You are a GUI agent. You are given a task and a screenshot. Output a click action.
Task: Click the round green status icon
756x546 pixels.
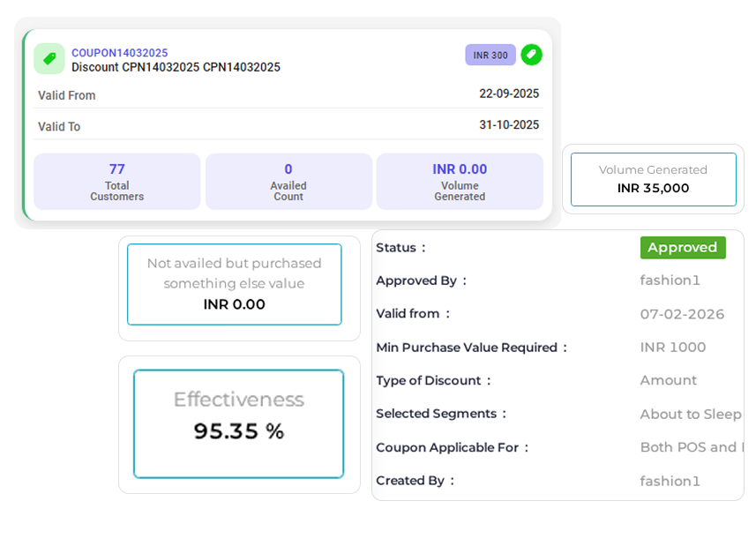(x=531, y=55)
